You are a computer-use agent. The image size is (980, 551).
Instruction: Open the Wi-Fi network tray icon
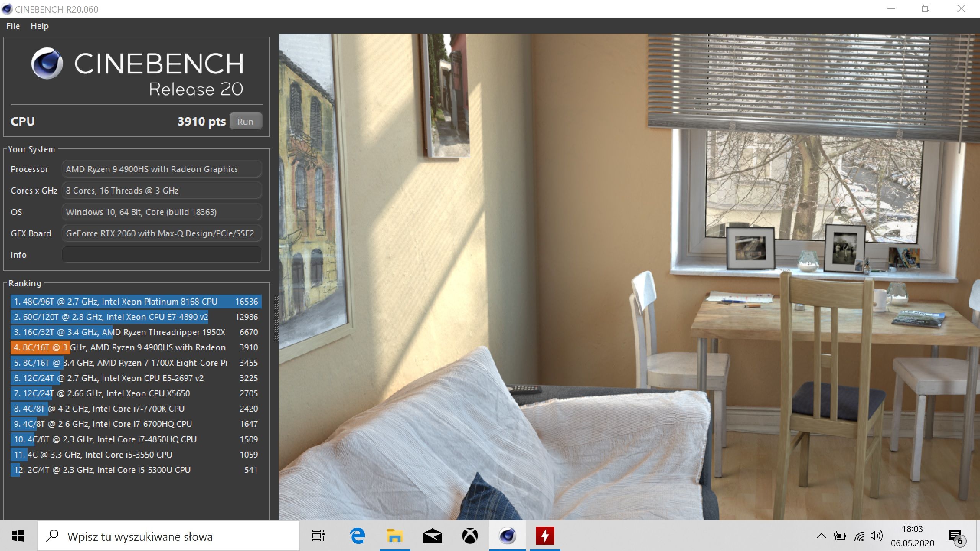(859, 536)
